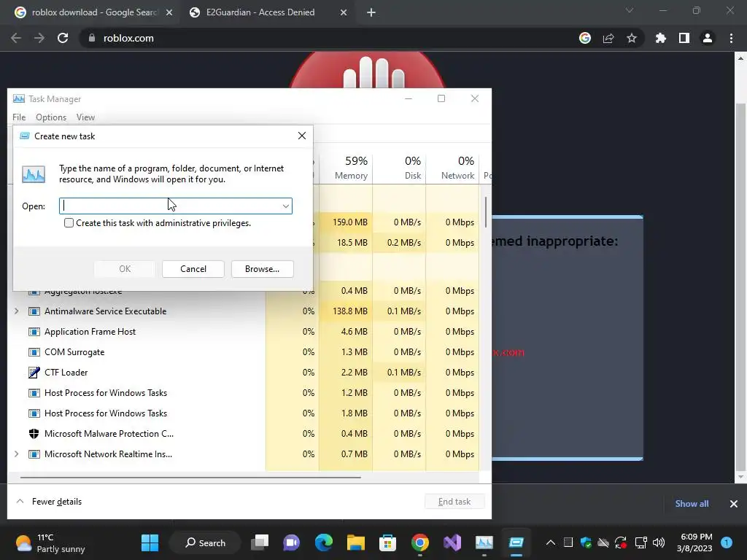Click Task Manager horizontal scrollbar

point(190,477)
